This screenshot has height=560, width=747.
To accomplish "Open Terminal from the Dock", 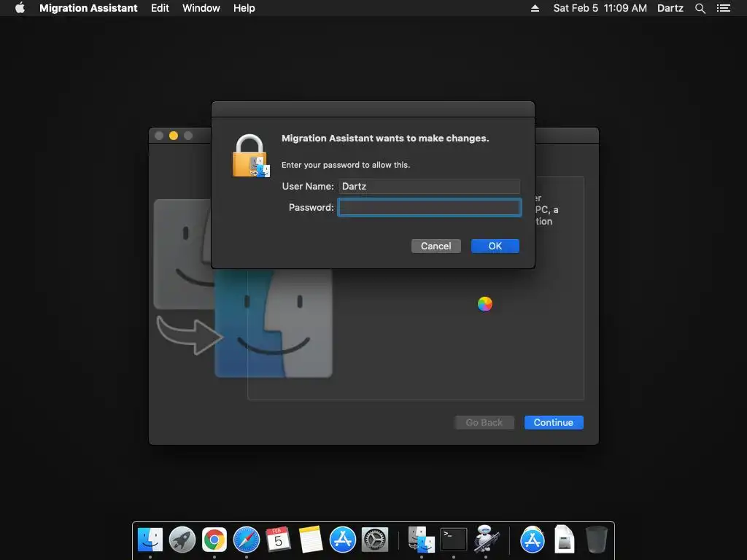I will (x=454, y=540).
